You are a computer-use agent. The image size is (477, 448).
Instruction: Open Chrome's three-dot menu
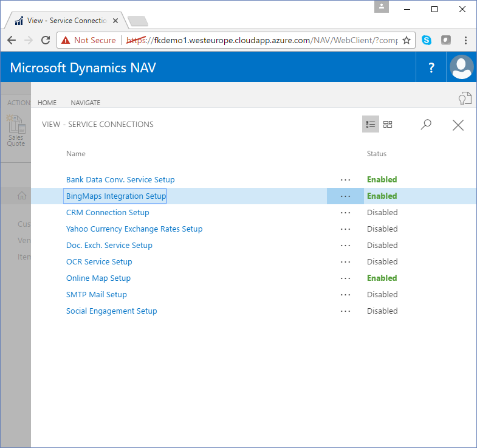click(x=465, y=40)
